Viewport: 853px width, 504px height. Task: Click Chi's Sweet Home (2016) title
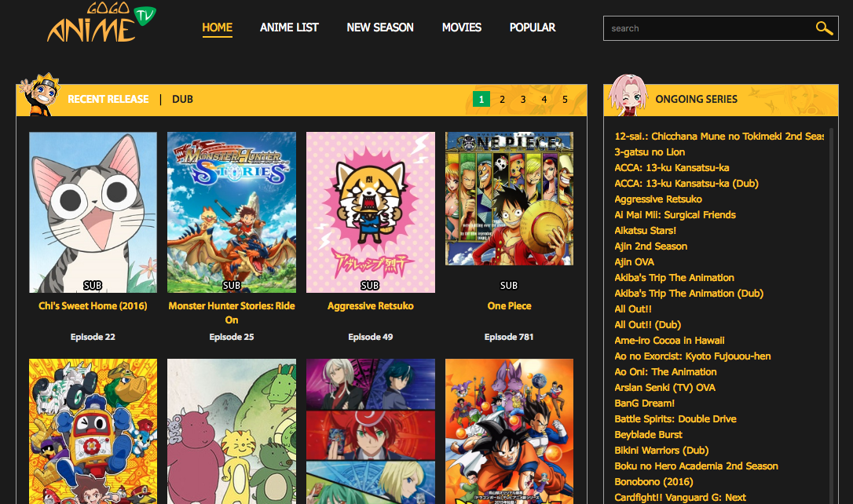(93, 305)
